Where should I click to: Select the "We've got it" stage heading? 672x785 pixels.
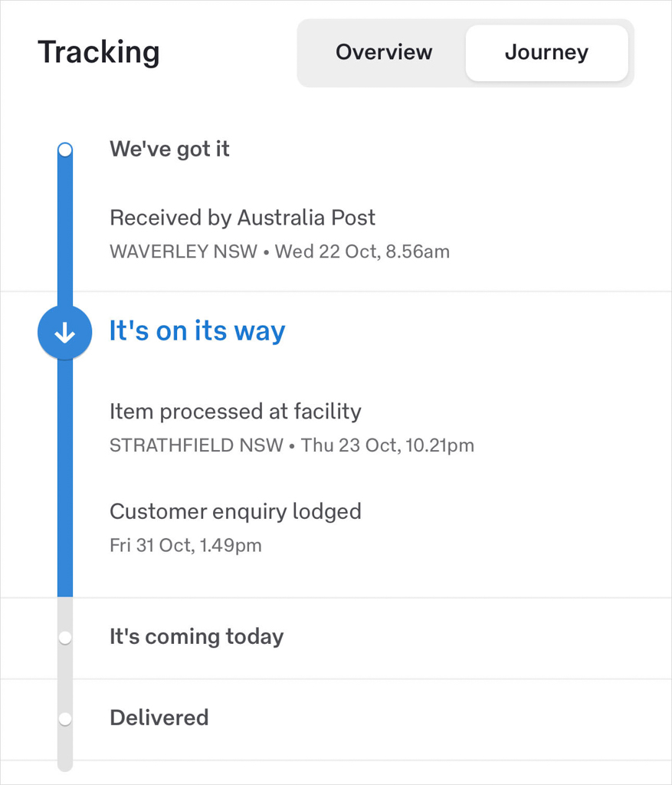pyautogui.click(x=169, y=149)
